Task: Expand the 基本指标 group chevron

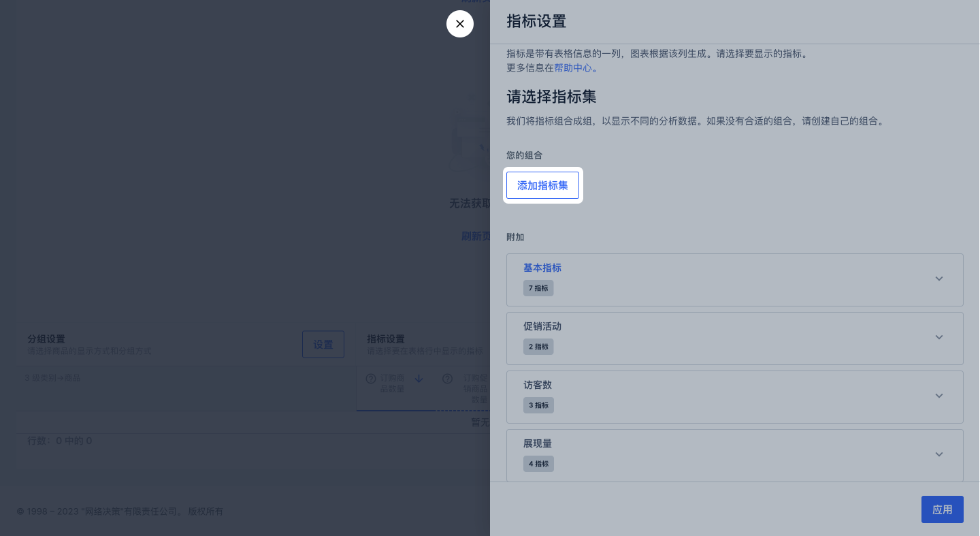Action: click(x=939, y=279)
